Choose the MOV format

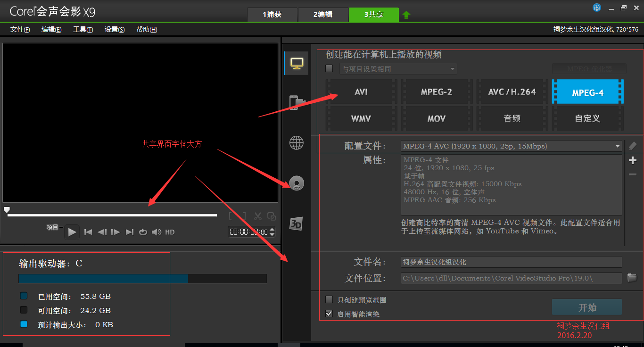pos(437,118)
